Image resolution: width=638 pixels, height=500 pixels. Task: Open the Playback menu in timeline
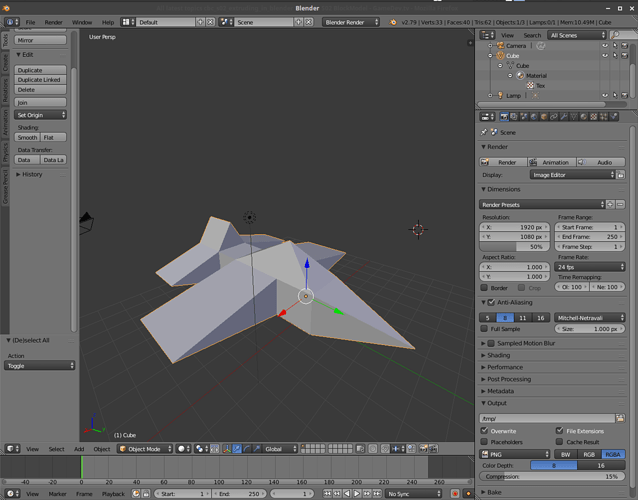(x=113, y=493)
